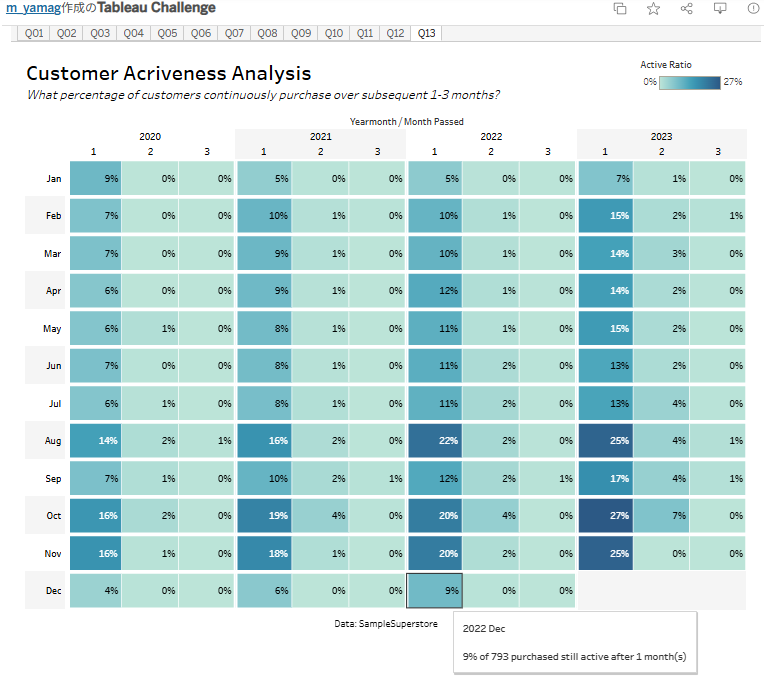This screenshot has height=684, width=764.
Task: Select the Q13 tab
Action: [x=426, y=33]
